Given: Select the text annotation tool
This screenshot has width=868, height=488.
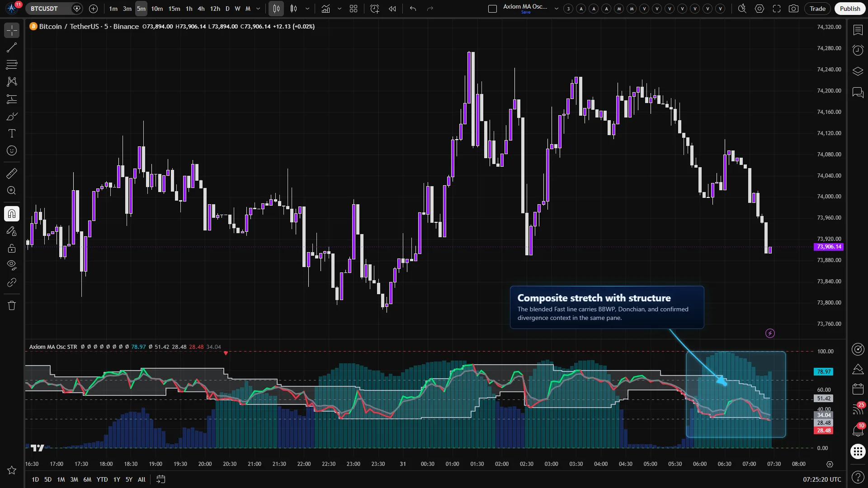Looking at the screenshot, I should click(x=12, y=133).
